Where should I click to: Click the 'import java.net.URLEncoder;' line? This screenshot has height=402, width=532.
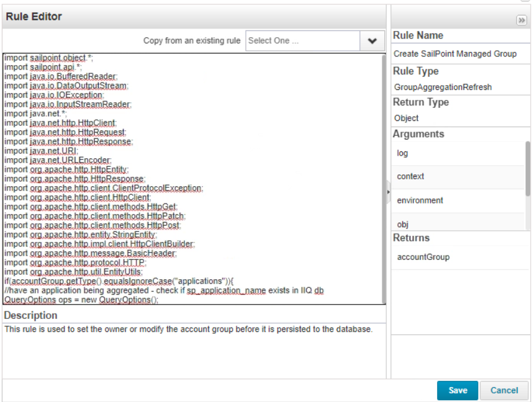click(x=58, y=160)
